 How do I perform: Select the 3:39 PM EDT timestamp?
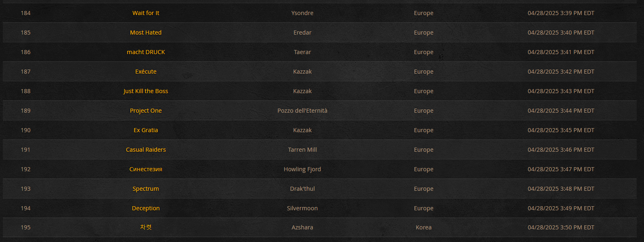pyautogui.click(x=561, y=13)
